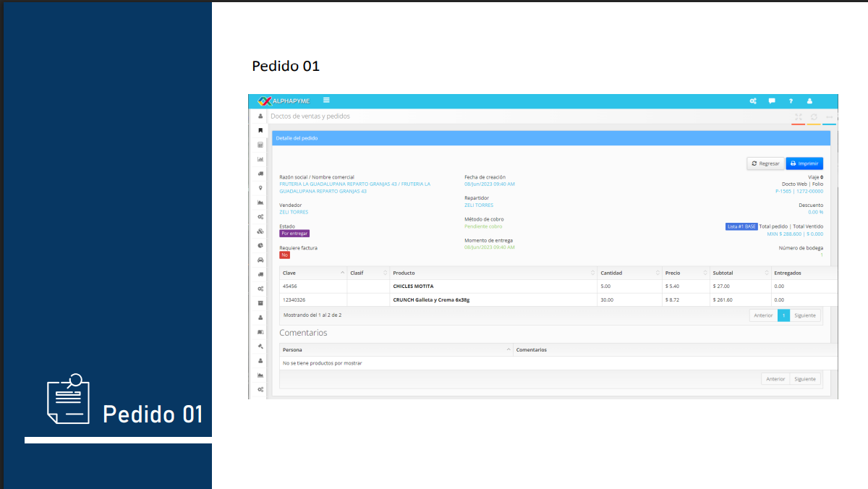Screen dimensions: 868x489
Task: Click Anterior in the comments pagination
Action: (775, 379)
